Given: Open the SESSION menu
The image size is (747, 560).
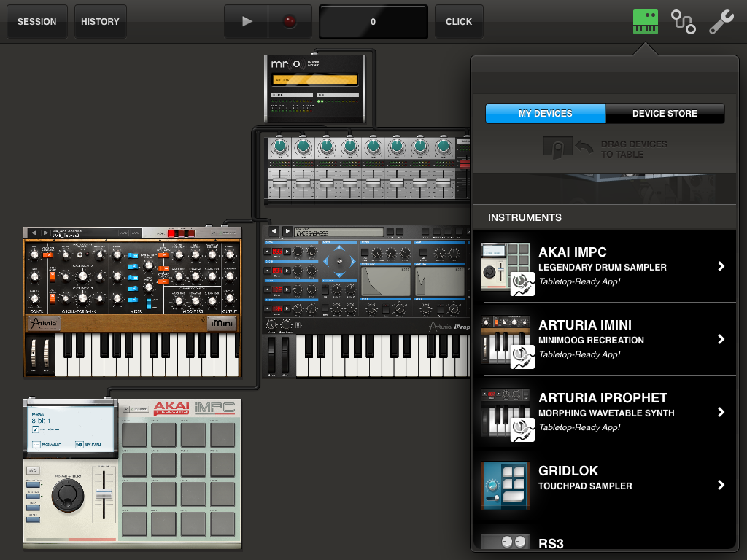Looking at the screenshot, I should [x=36, y=21].
